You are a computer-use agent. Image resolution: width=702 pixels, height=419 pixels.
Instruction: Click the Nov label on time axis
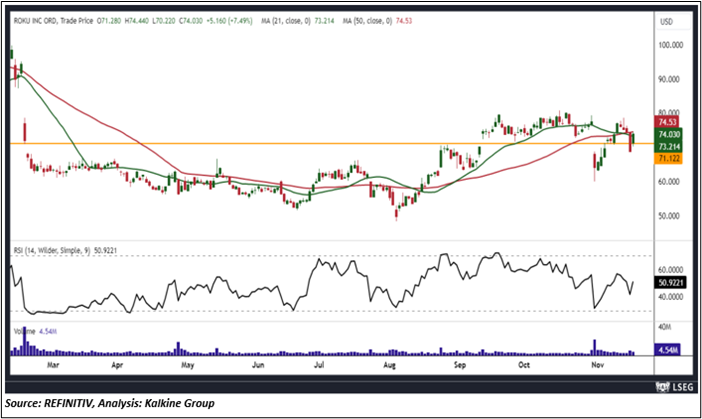coord(598,365)
